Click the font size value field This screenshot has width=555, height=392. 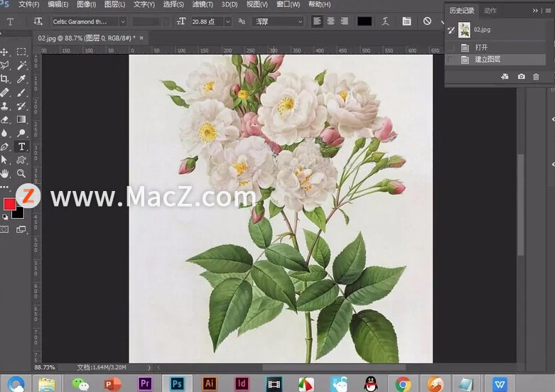click(x=208, y=21)
